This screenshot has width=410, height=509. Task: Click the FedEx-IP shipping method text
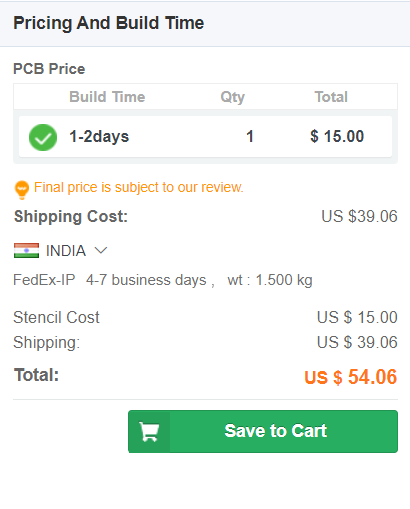point(44,280)
